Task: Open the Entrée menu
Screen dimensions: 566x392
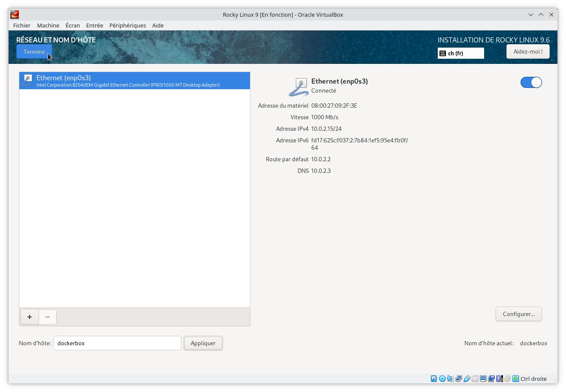Action: (x=94, y=25)
